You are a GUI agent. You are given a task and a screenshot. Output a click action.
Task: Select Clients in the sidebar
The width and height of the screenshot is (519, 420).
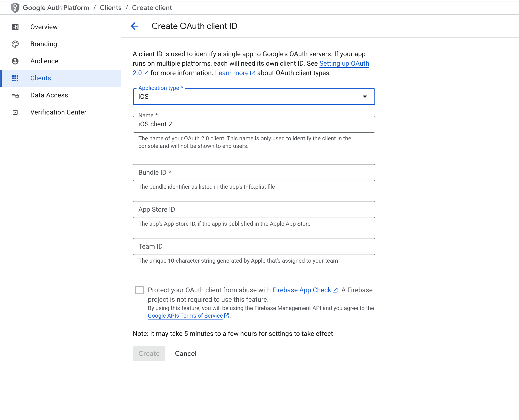[60, 78]
